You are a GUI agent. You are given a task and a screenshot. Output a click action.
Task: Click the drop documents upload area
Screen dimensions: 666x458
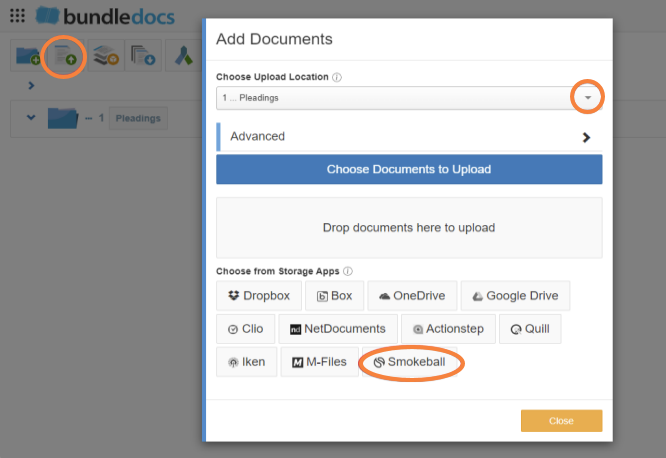pyautogui.click(x=409, y=228)
